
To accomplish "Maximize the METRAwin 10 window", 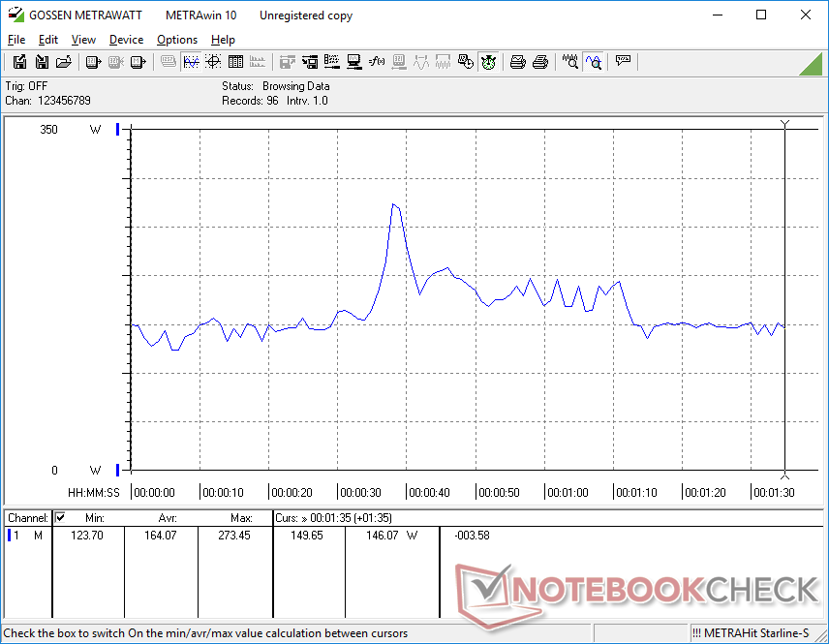I will click(x=761, y=15).
